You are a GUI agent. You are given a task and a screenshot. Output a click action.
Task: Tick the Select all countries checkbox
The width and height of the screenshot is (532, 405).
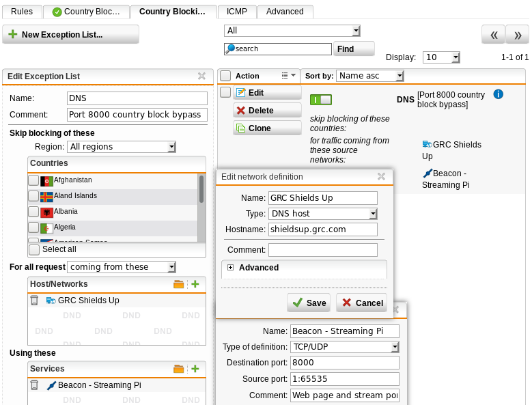tap(34, 249)
